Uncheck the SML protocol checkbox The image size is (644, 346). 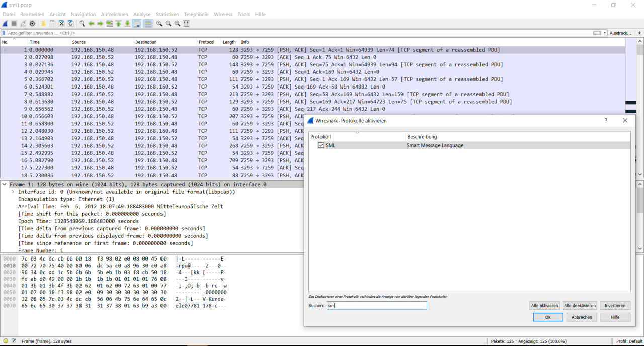point(321,145)
